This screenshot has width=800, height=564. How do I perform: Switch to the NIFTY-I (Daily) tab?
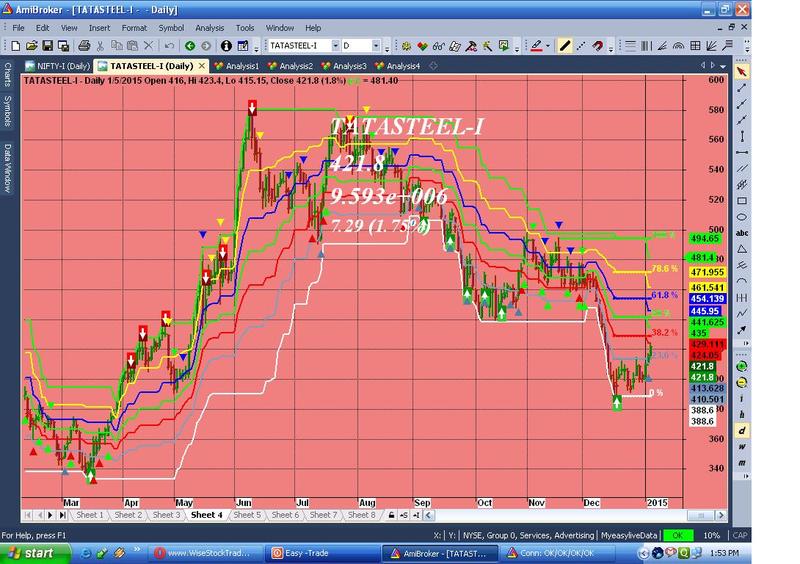pos(58,66)
